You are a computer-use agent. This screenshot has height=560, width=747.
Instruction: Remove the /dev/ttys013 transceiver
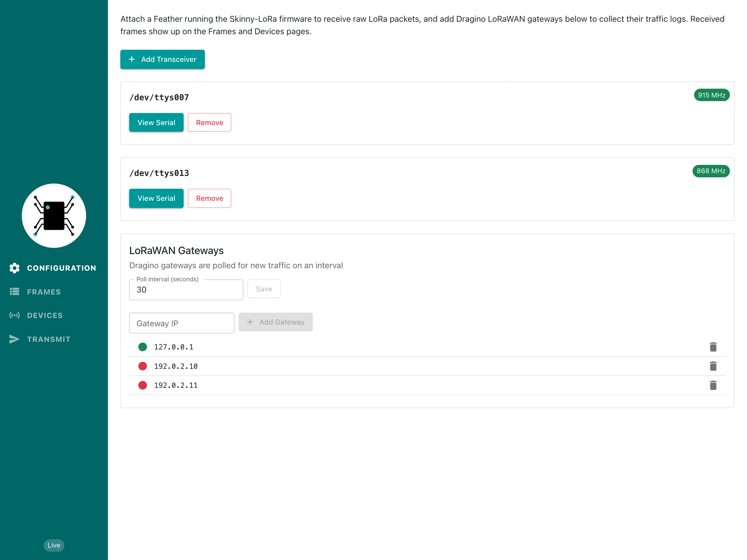[210, 198]
